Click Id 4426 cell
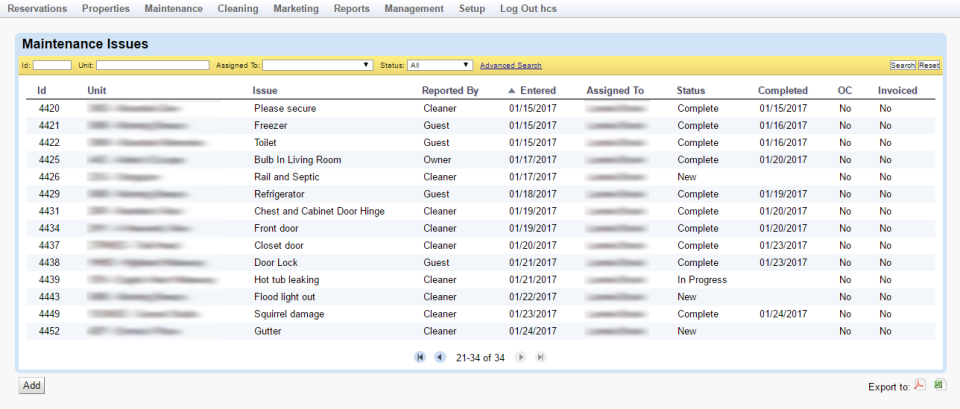Image resolution: width=960 pixels, height=409 pixels. pyautogui.click(x=49, y=177)
